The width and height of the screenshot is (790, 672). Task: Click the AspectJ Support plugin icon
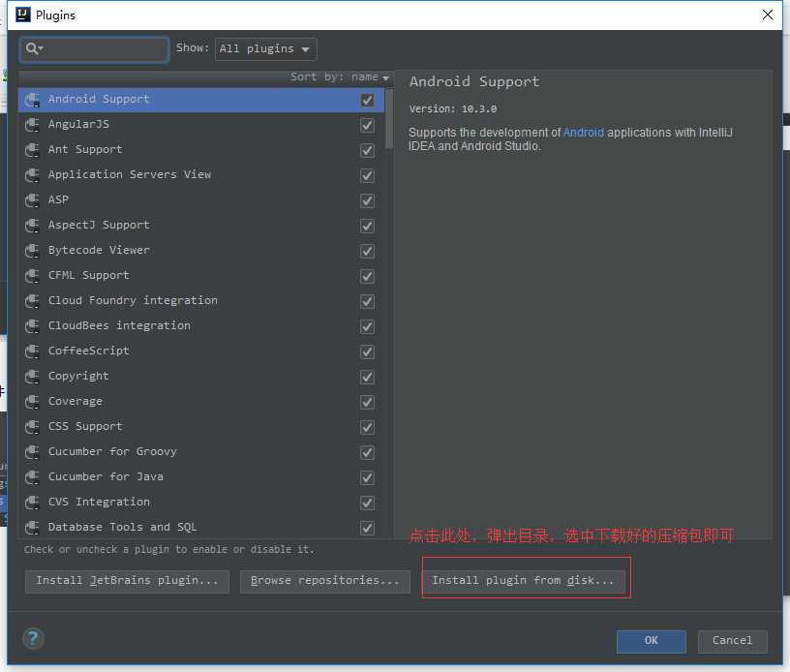[32, 226]
